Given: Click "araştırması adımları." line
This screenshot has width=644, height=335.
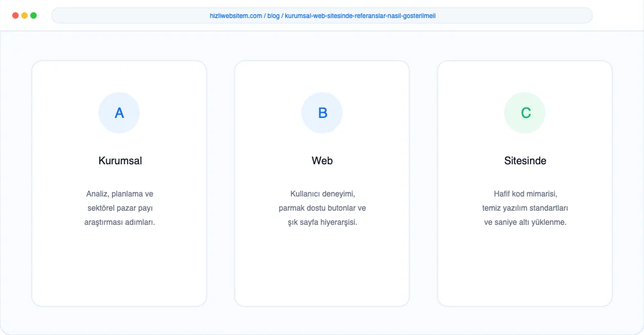Looking at the screenshot, I should coord(120,222).
